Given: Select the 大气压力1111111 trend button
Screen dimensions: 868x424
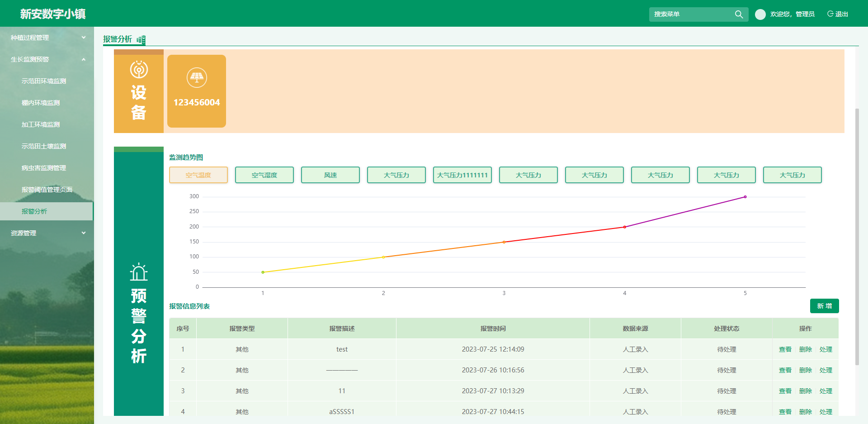Looking at the screenshot, I should pos(462,175).
